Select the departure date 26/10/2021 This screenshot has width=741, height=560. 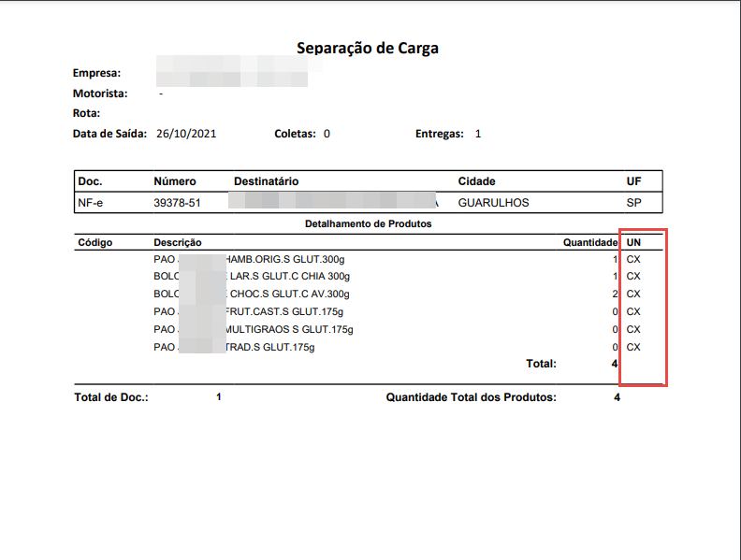point(186,134)
